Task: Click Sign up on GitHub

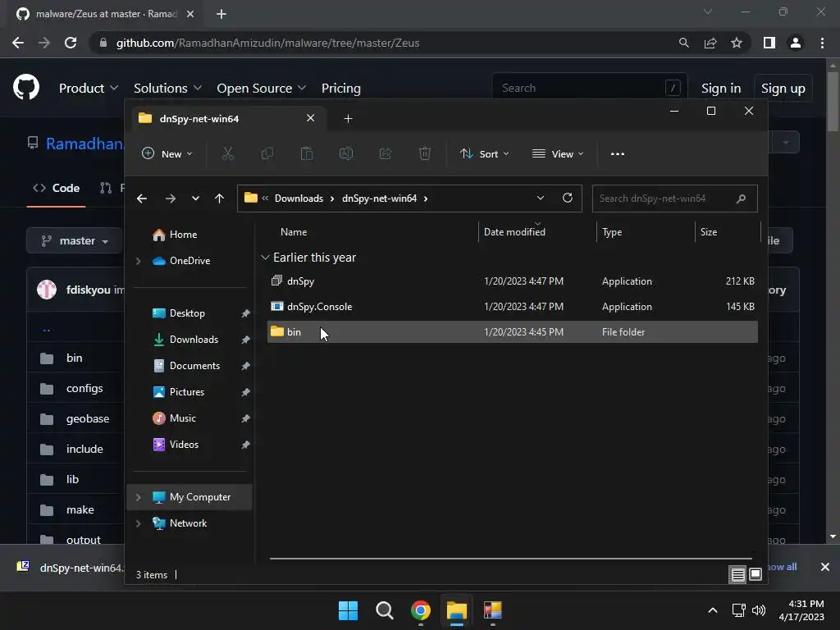Action: pyautogui.click(x=783, y=89)
